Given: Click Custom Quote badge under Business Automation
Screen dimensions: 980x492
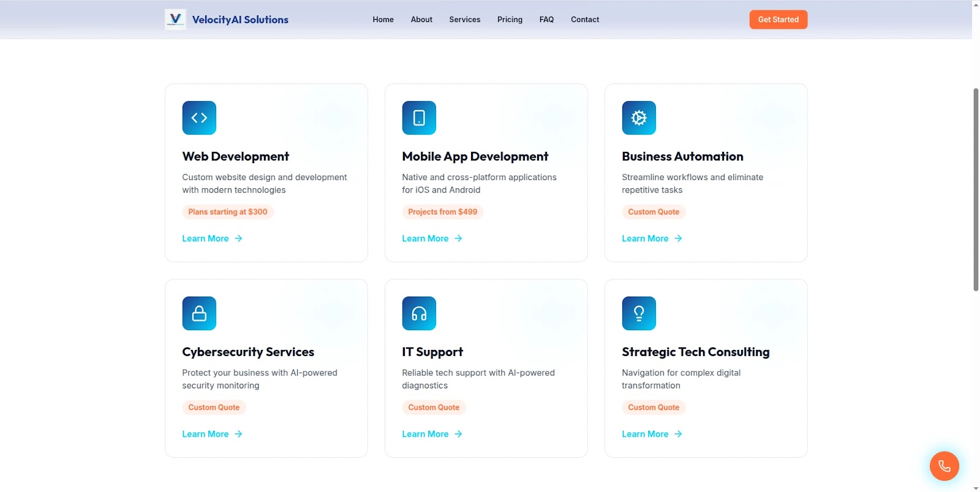Looking at the screenshot, I should point(654,212).
